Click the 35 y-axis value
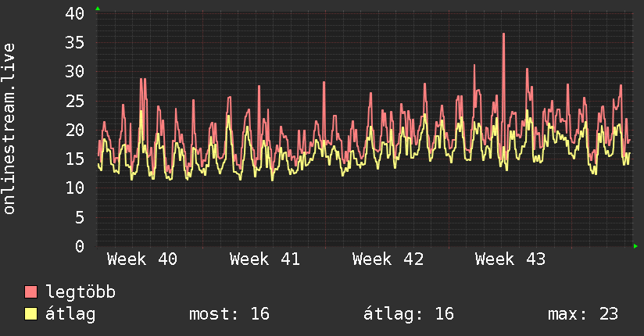 (75, 43)
